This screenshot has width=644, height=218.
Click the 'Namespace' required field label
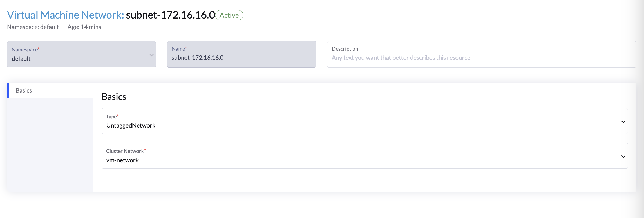(x=25, y=50)
